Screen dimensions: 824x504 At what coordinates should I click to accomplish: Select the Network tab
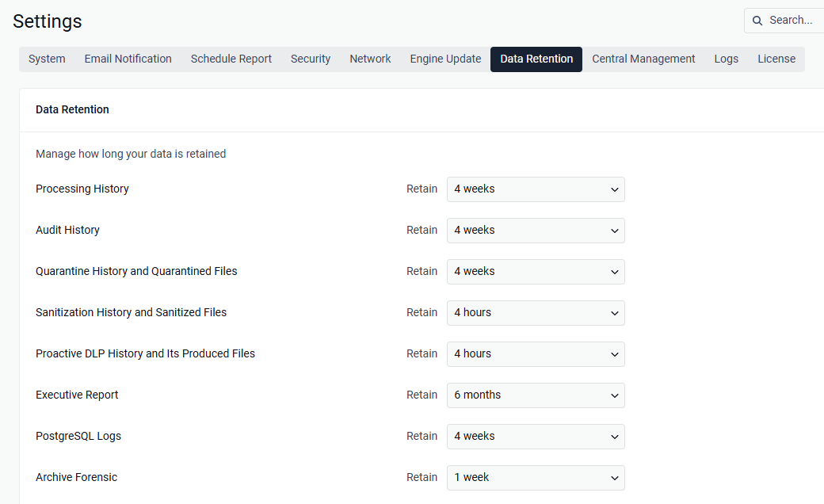click(371, 59)
